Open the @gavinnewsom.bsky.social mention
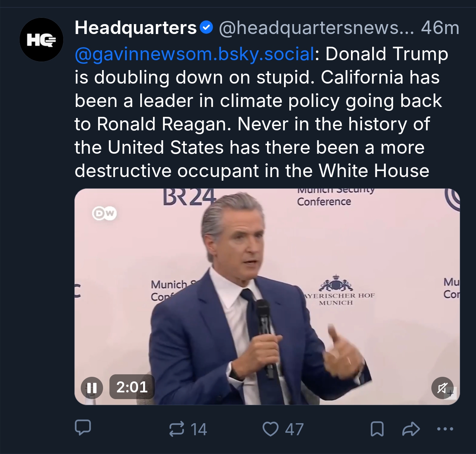476x454 pixels. pos(194,54)
